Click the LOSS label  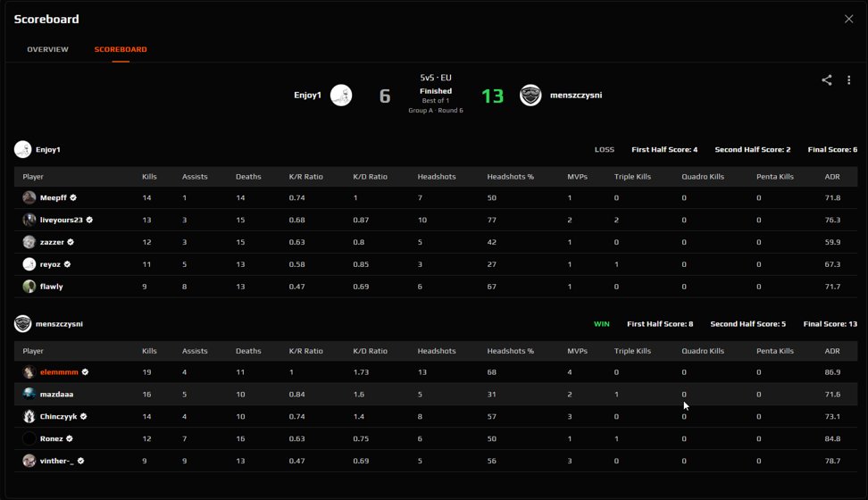click(605, 149)
